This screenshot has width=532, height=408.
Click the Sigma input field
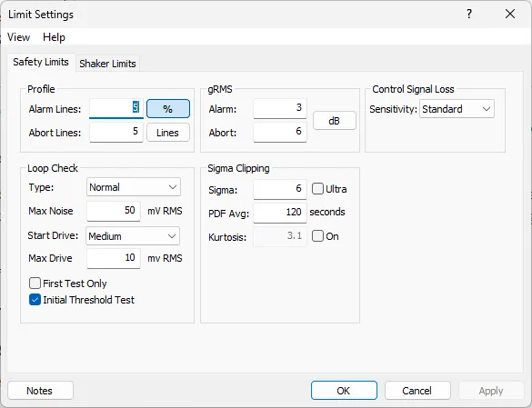click(x=280, y=189)
